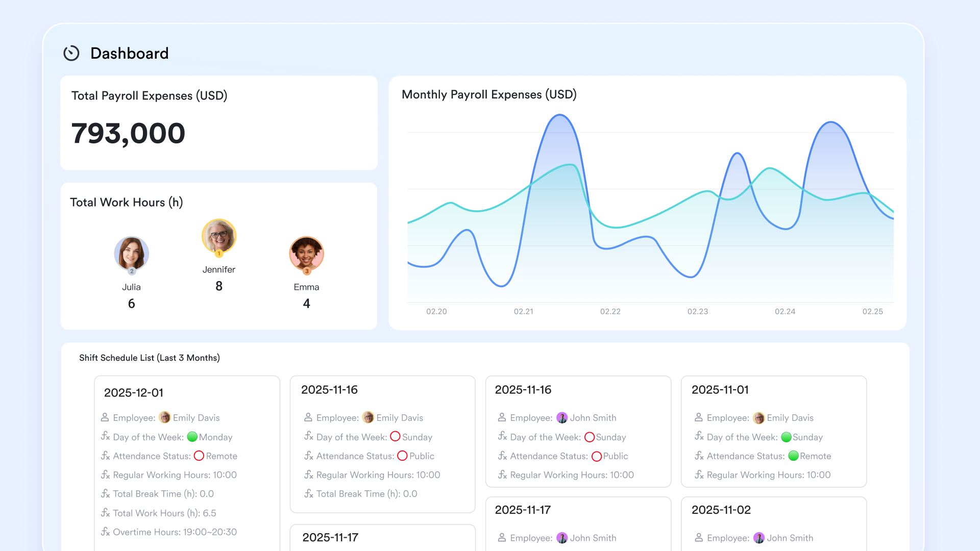Click the Monthly Payroll Expenses chart title
Viewport: 980px width, 551px height.
point(489,94)
